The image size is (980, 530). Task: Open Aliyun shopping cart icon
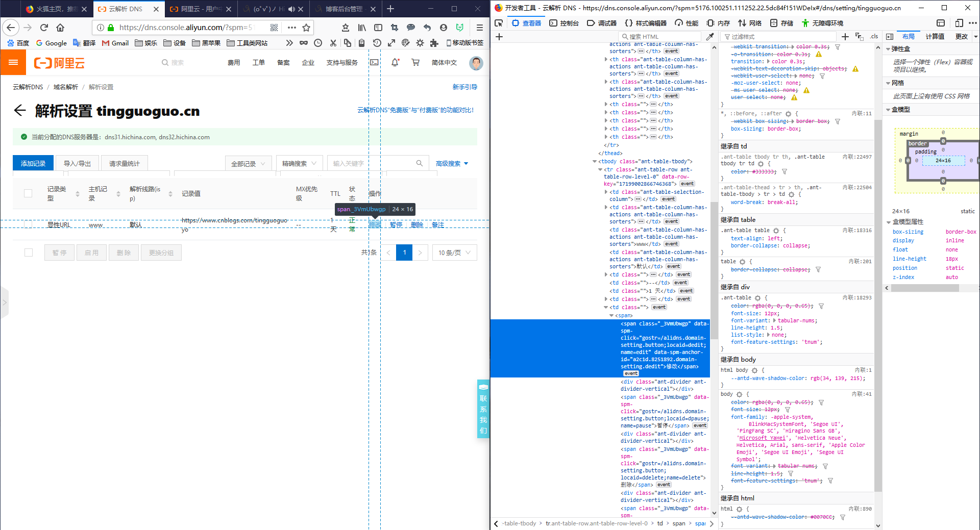tap(415, 62)
